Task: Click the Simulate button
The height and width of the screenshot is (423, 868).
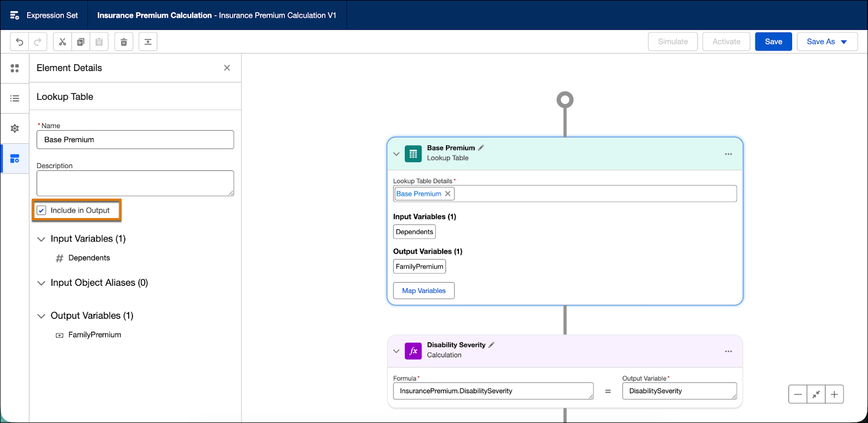Action: (673, 42)
